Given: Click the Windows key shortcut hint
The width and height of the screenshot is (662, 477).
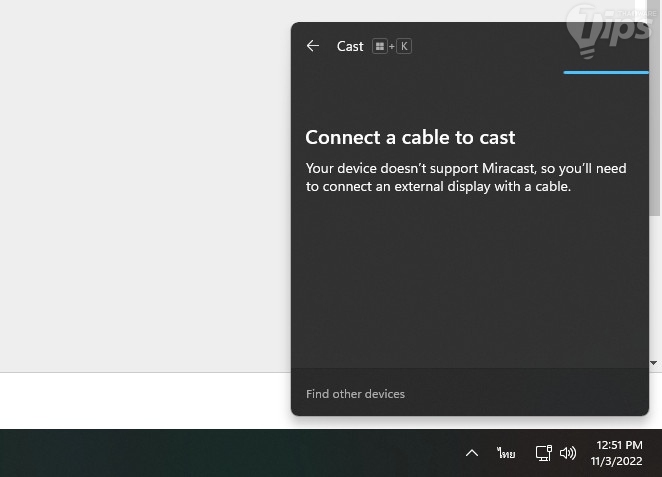Looking at the screenshot, I should pos(380,46).
